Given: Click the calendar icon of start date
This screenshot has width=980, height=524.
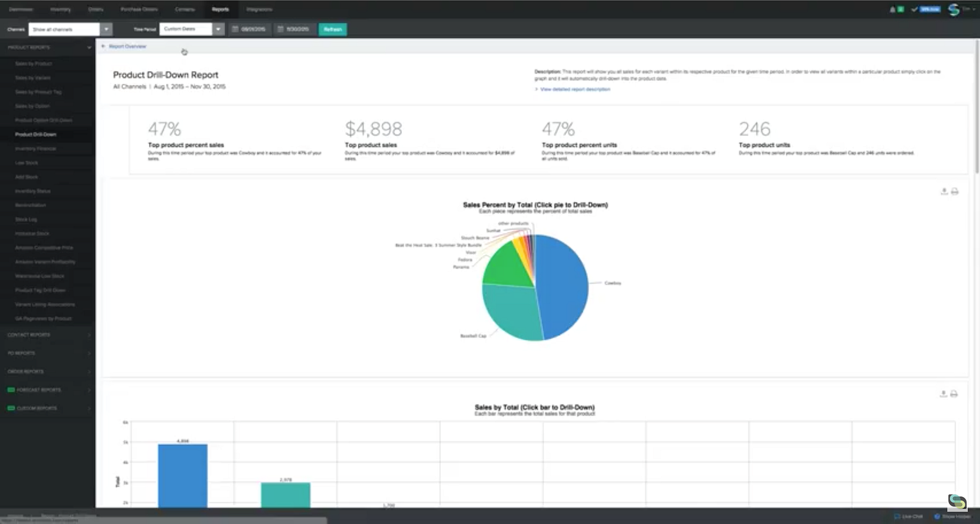Looking at the screenshot, I should pos(235,29).
